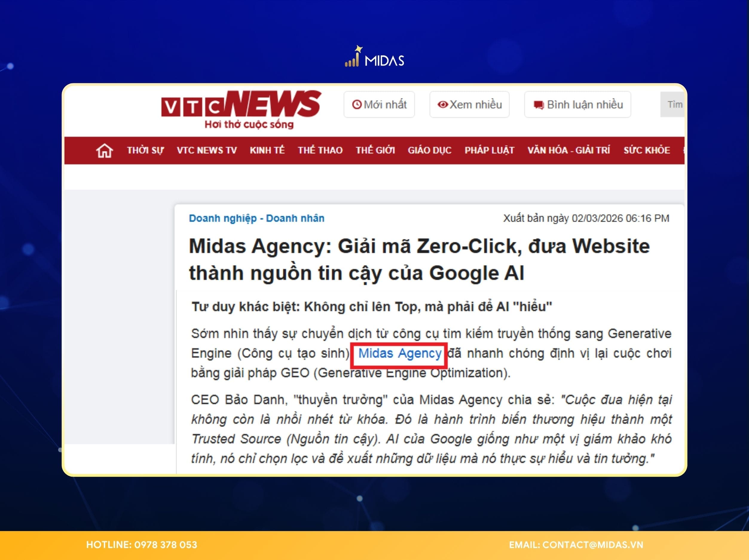Select GIÁO DỤC in navigation bar
This screenshot has width=749, height=560.
click(x=429, y=150)
